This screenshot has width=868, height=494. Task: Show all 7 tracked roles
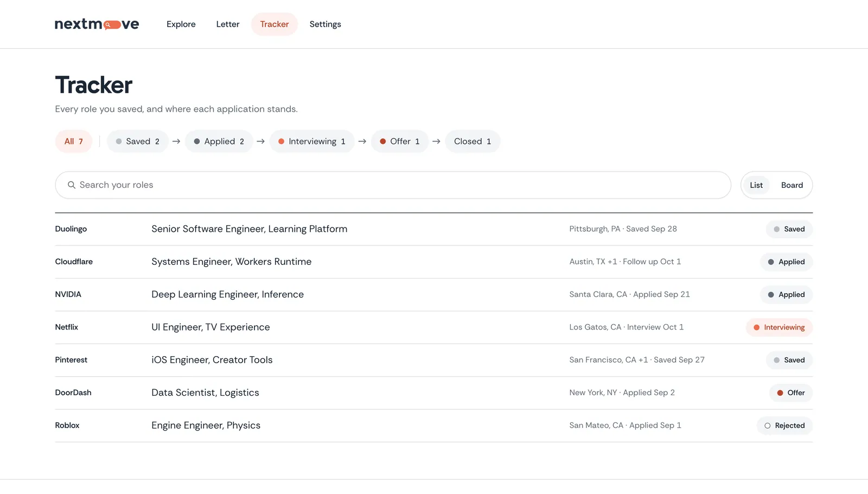[74, 142]
